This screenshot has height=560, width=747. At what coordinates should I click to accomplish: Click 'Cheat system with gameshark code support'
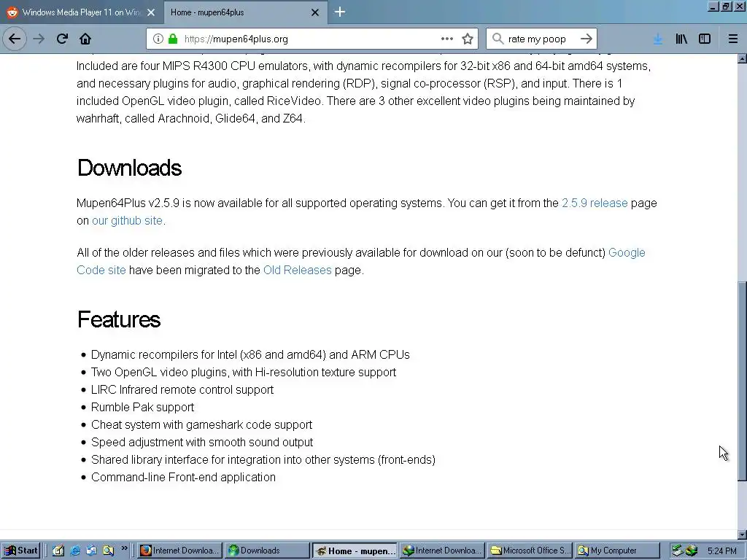coord(201,424)
